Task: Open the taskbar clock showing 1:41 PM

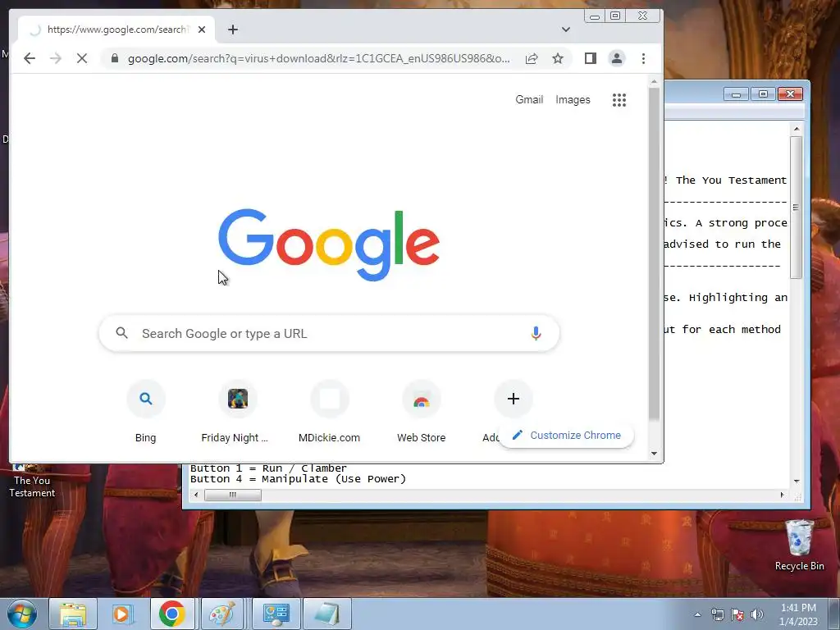Action: pos(798,614)
